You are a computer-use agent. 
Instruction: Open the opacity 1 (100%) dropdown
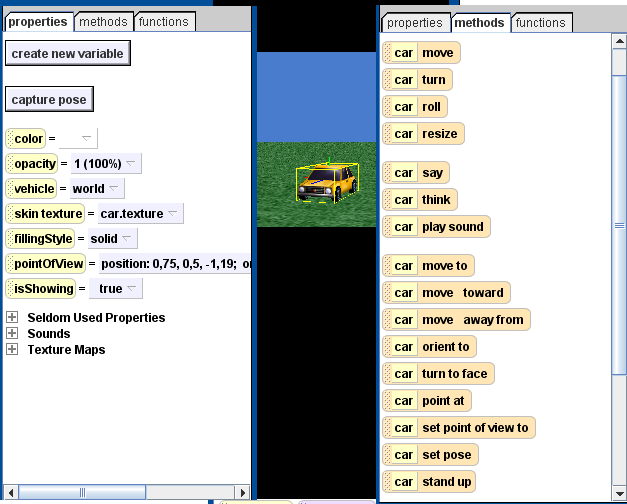tap(105, 164)
